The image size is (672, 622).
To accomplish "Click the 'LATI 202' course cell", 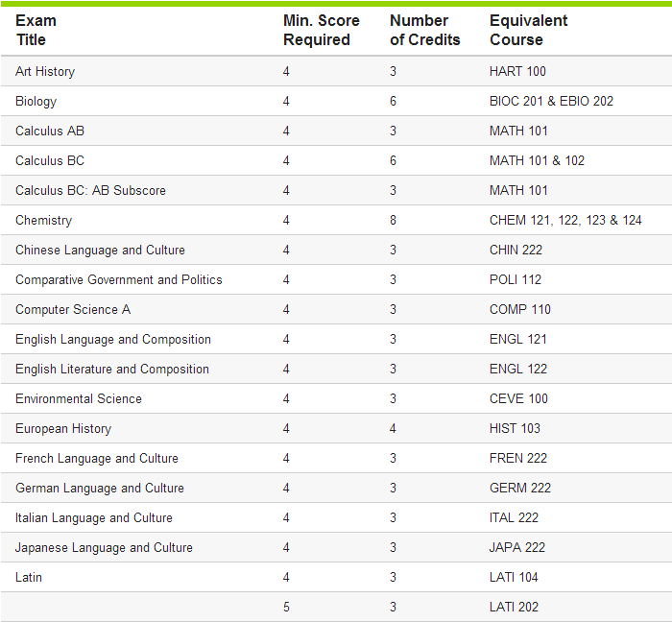I will coord(514,607).
